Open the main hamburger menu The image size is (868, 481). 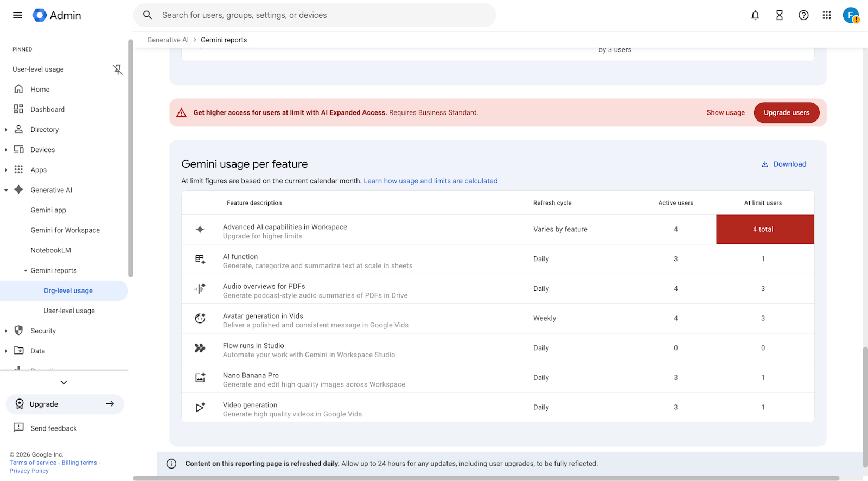click(x=17, y=15)
